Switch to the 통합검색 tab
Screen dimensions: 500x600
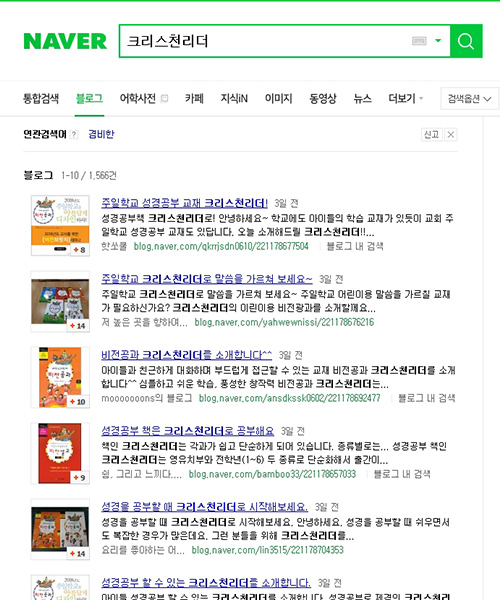(x=41, y=99)
